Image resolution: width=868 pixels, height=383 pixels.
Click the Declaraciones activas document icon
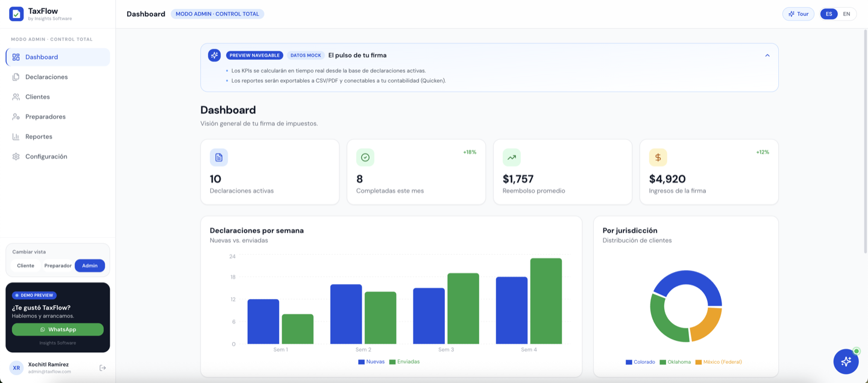[219, 157]
